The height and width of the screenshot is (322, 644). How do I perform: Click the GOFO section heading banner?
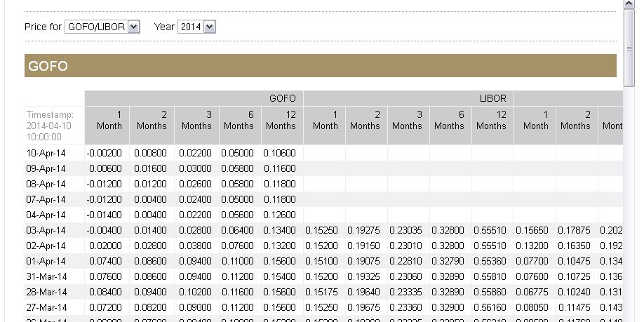coord(321,66)
